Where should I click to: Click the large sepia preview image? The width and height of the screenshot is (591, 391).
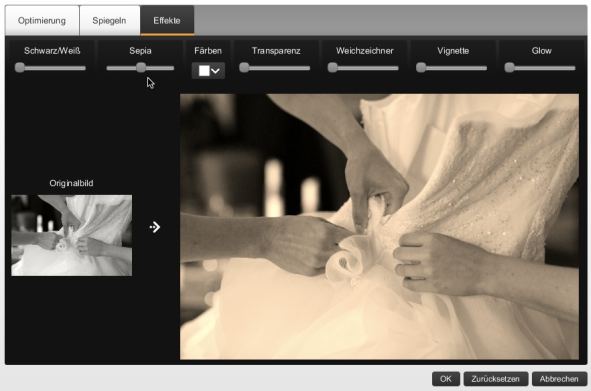point(379,227)
